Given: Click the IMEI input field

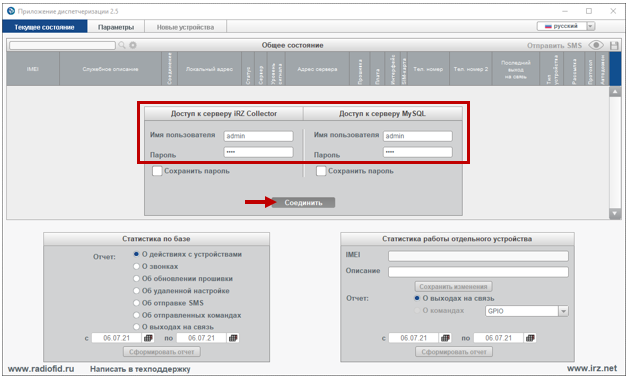Looking at the screenshot, I should (478, 256).
